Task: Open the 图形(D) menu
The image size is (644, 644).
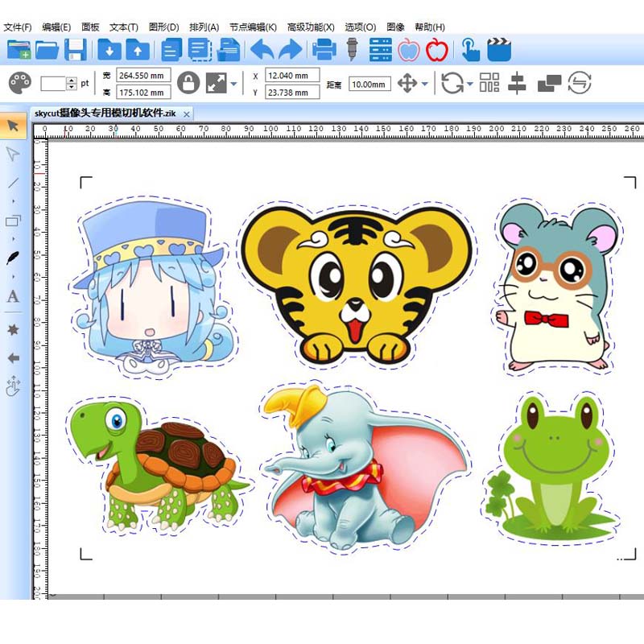Action: (164, 27)
